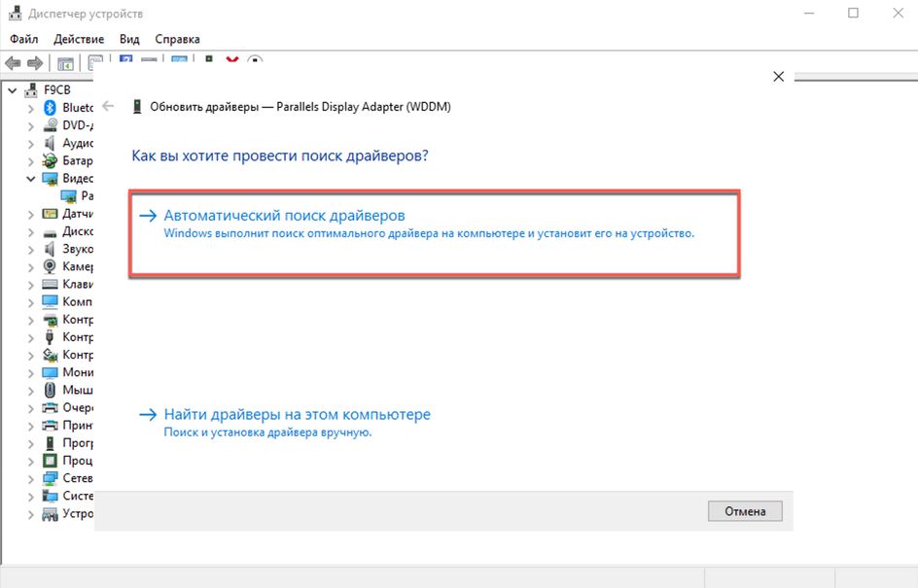Close the driver update dialog

pos(779,77)
